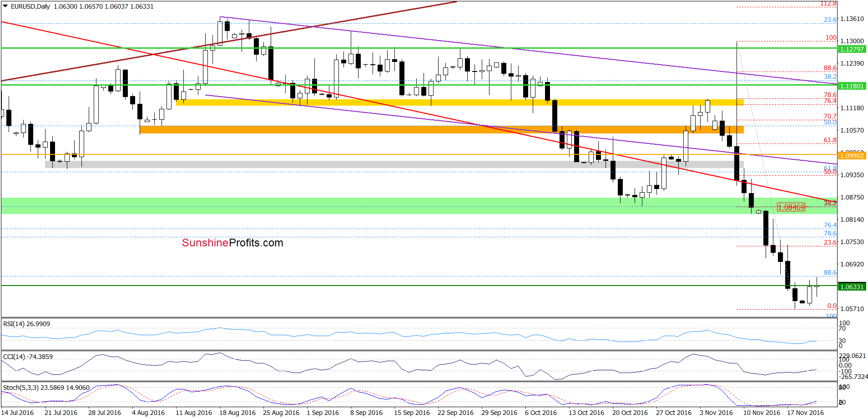Click the 1.10570 value on price axis
The image size is (868, 419).
852,130
